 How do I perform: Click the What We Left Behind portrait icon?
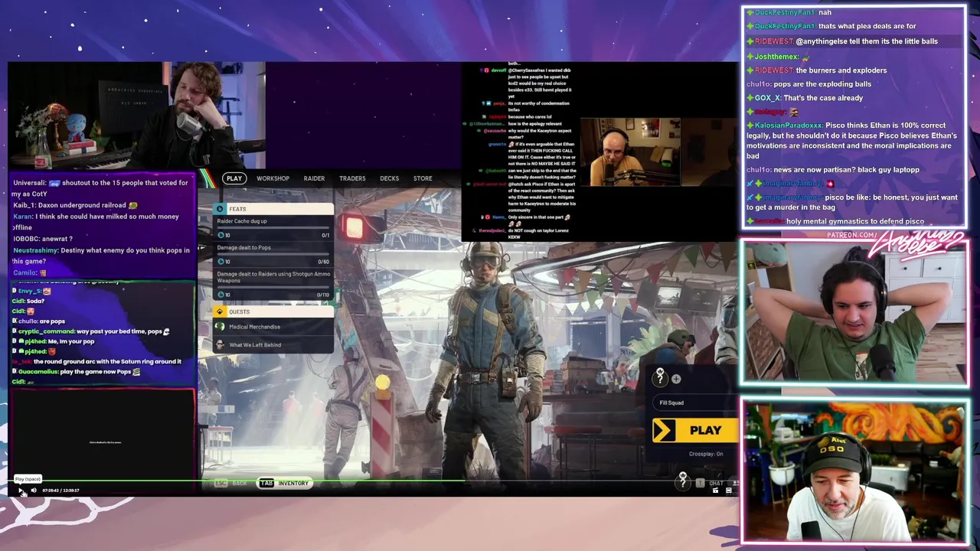(x=220, y=344)
